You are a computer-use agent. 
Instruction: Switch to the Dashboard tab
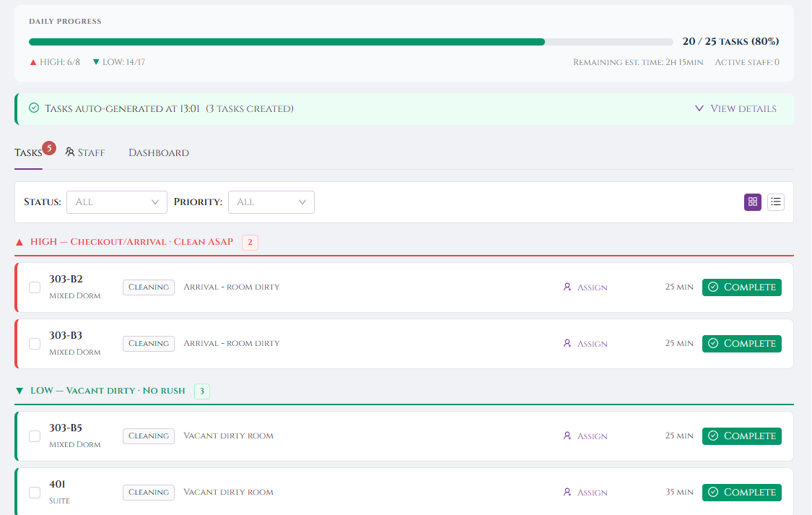[159, 152]
